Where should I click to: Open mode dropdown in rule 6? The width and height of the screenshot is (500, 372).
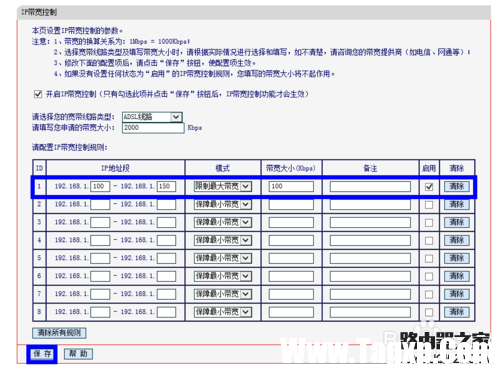(x=222, y=276)
